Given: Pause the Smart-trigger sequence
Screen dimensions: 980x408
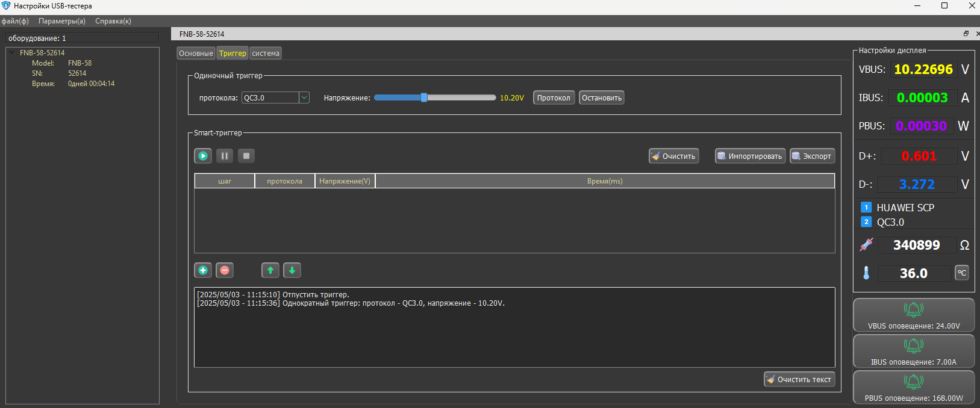Looking at the screenshot, I should coord(225,156).
